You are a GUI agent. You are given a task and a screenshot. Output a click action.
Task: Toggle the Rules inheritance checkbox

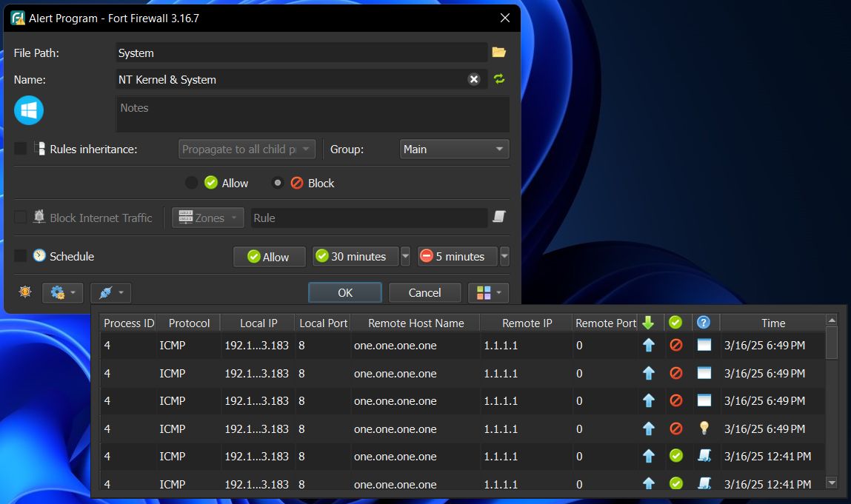click(x=20, y=149)
